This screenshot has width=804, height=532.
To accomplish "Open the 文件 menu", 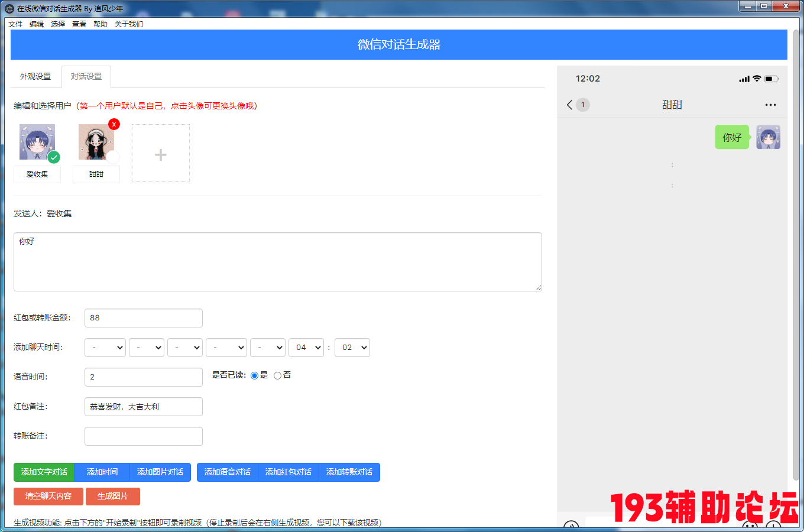I will click(15, 24).
